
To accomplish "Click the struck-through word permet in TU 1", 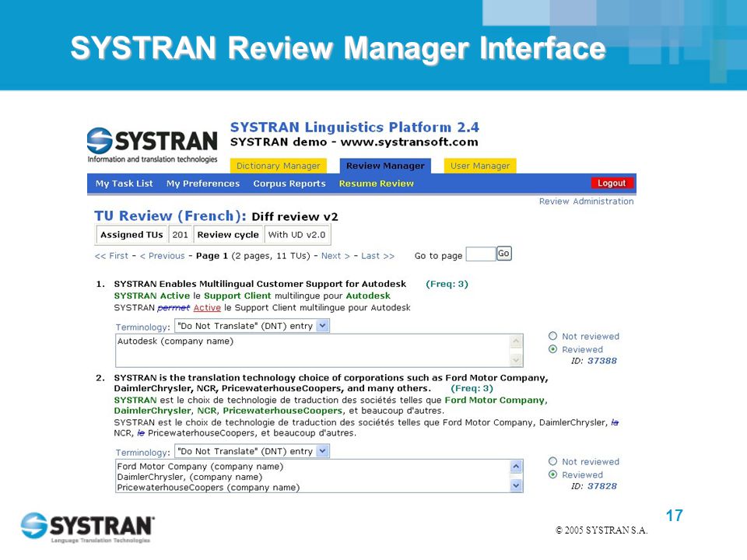I will pyautogui.click(x=174, y=308).
